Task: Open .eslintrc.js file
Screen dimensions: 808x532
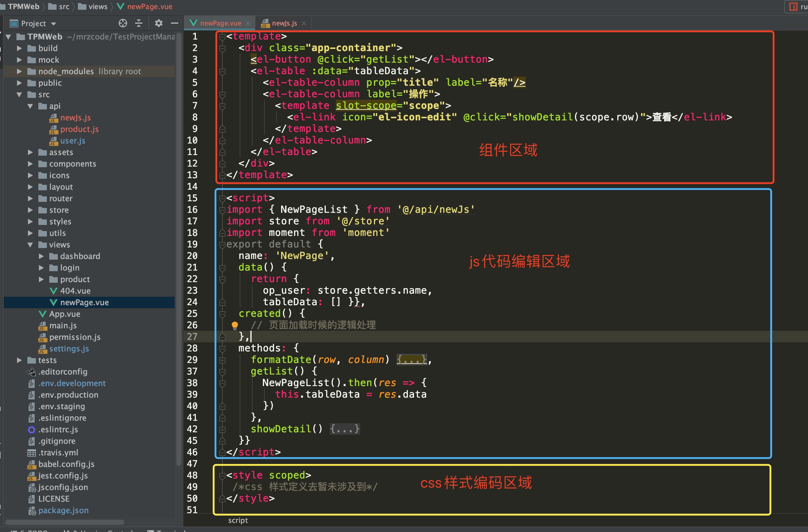Action: coord(58,429)
